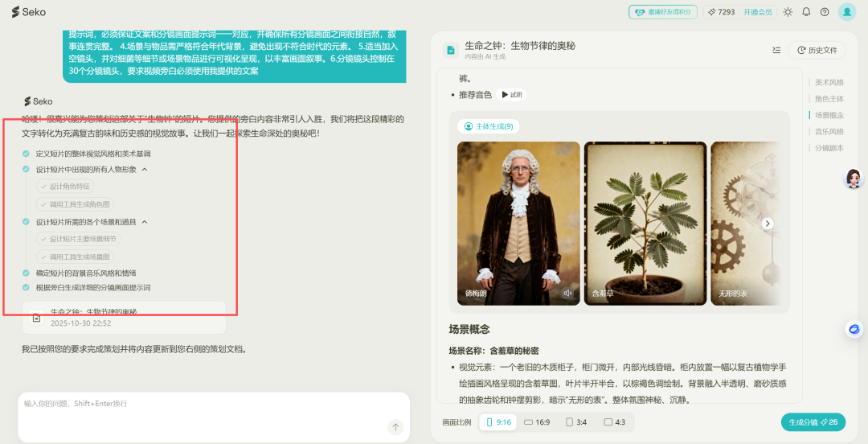The height and width of the screenshot is (444, 868).
Task: Toggle the light/dark theme sun icon
Action: pos(788,12)
